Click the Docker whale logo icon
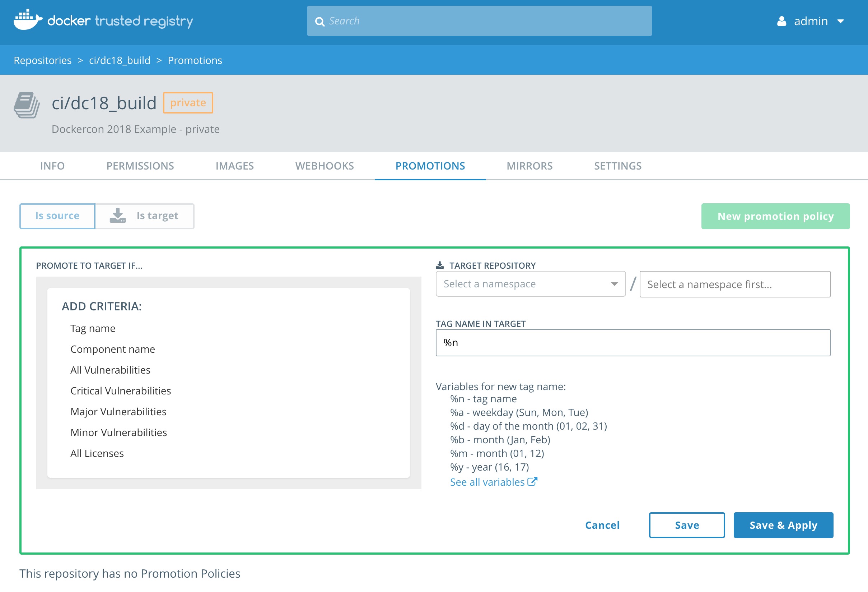868x592 pixels. point(28,20)
